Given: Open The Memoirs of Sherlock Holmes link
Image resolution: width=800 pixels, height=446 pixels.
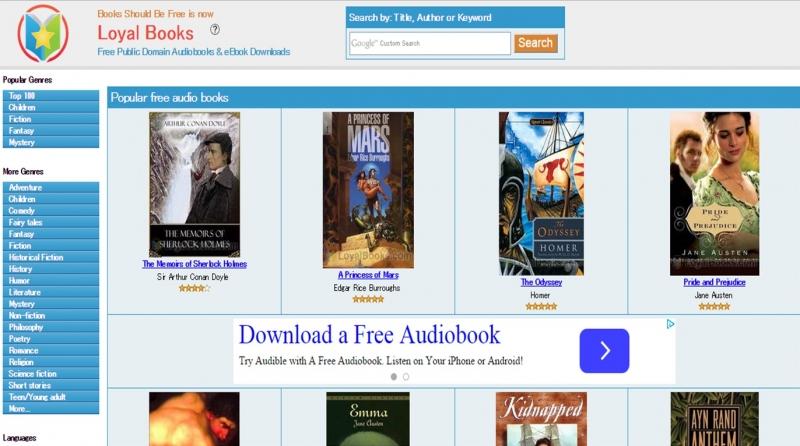Looking at the screenshot, I should click(194, 264).
